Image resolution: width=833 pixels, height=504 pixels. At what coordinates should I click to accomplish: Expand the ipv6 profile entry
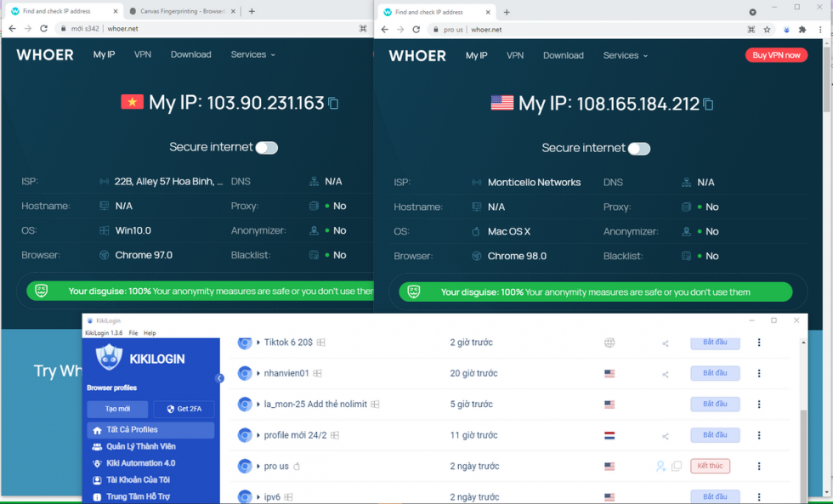tap(259, 496)
